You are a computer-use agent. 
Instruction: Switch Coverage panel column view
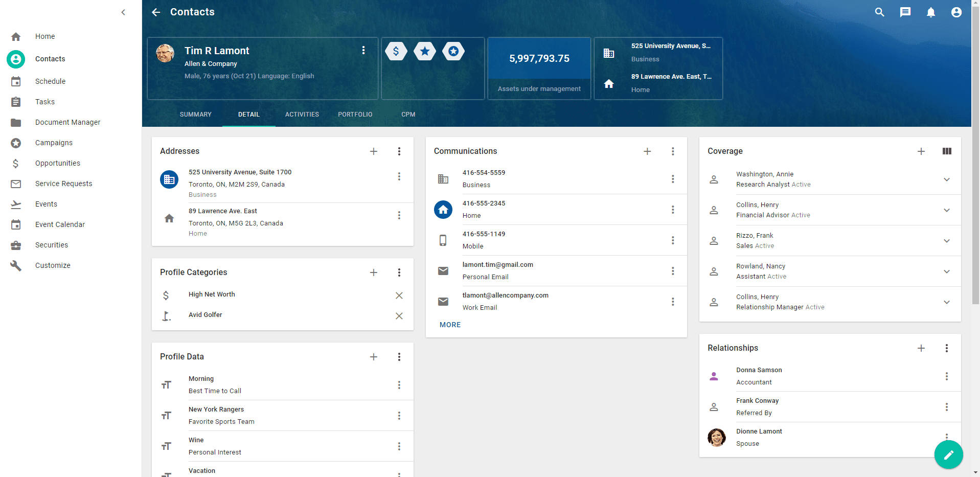pyautogui.click(x=947, y=151)
